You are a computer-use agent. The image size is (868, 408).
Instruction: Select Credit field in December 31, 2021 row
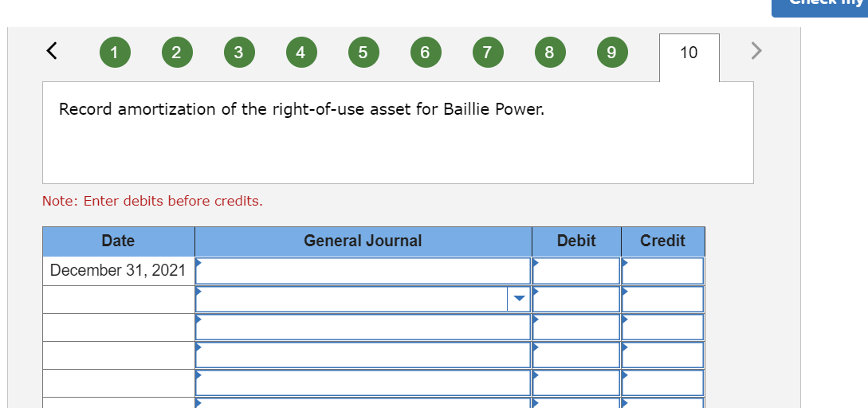coord(662,271)
